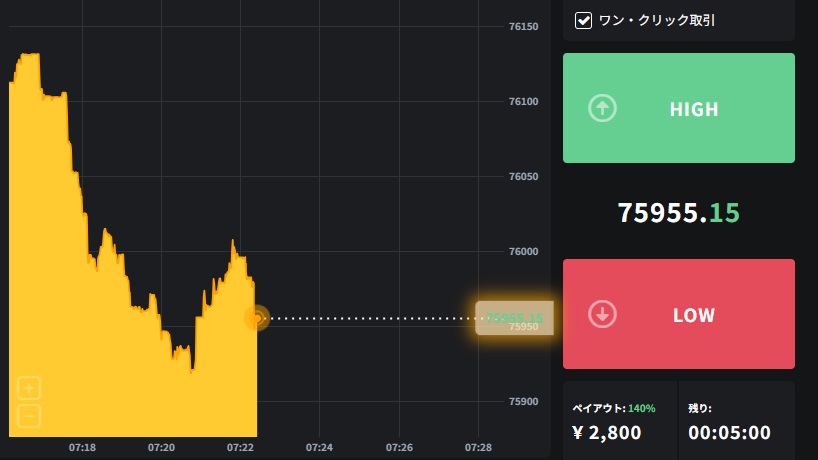The height and width of the screenshot is (460, 818).
Task: Click the glowing current price dot on chart
Action: pos(257,318)
